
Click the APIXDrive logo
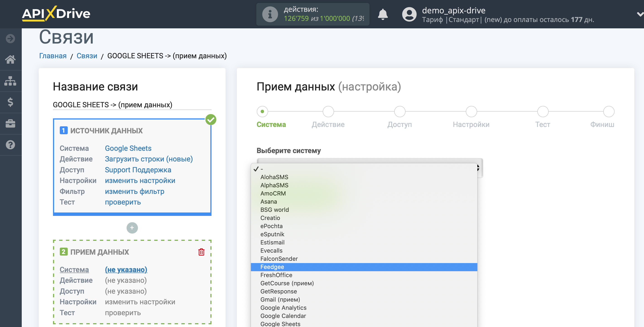point(56,14)
